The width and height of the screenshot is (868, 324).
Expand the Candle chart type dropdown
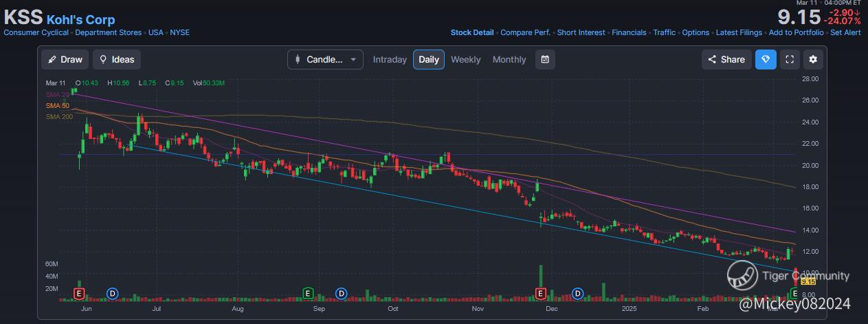[x=325, y=59]
